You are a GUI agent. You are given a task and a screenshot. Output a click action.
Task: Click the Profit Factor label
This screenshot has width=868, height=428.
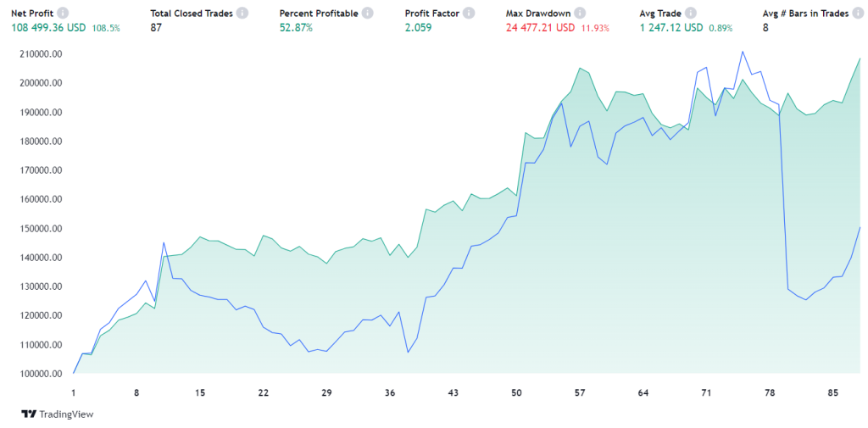[x=432, y=14]
